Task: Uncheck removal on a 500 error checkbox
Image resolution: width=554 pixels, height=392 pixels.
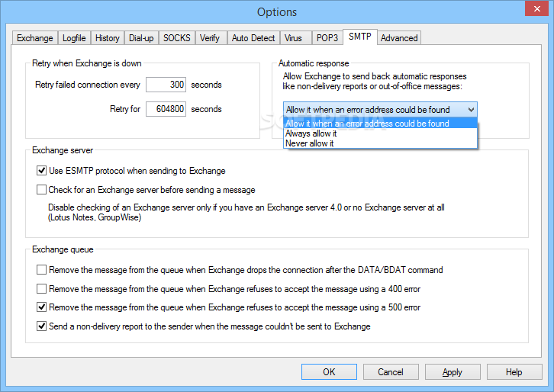Action: (41, 307)
